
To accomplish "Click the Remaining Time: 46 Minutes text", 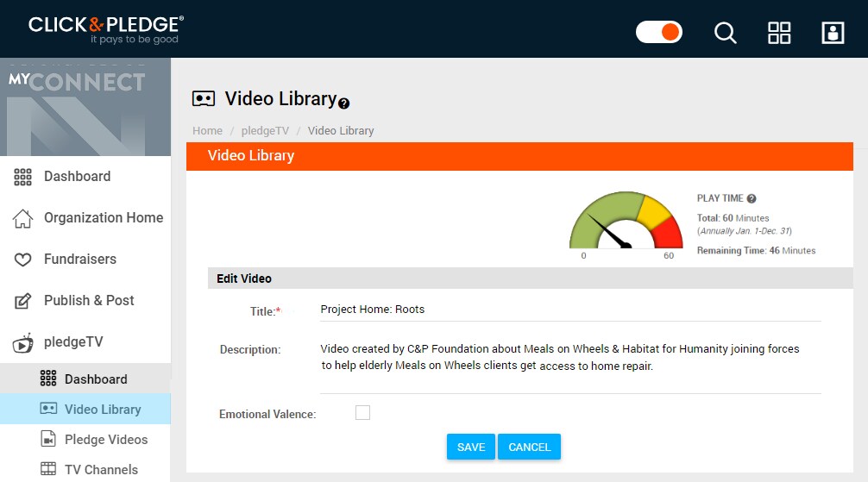I will [756, 251].
